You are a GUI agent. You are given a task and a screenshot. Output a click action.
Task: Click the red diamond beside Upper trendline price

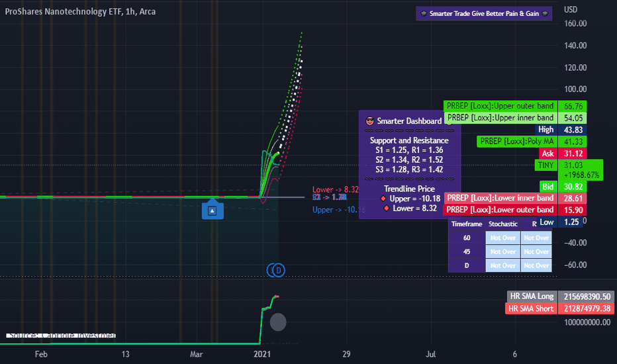(383, 199)
